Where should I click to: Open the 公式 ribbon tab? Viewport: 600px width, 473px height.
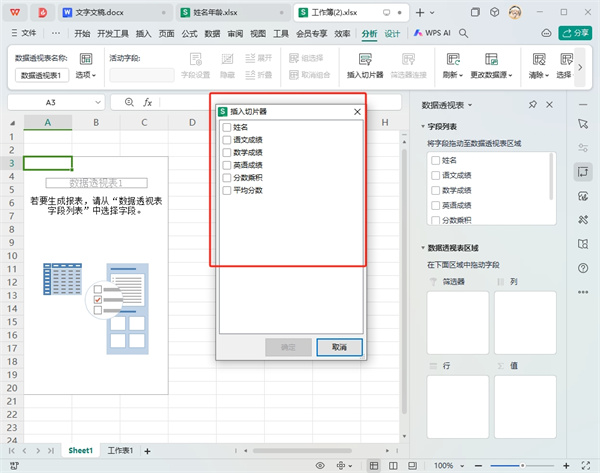click(x=189, y=33)
